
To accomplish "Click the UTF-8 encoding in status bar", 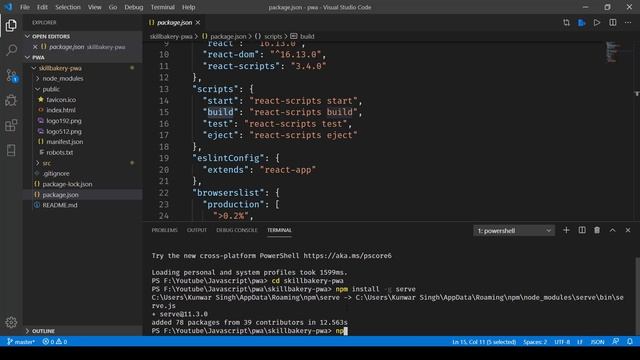I will point(562,342).
